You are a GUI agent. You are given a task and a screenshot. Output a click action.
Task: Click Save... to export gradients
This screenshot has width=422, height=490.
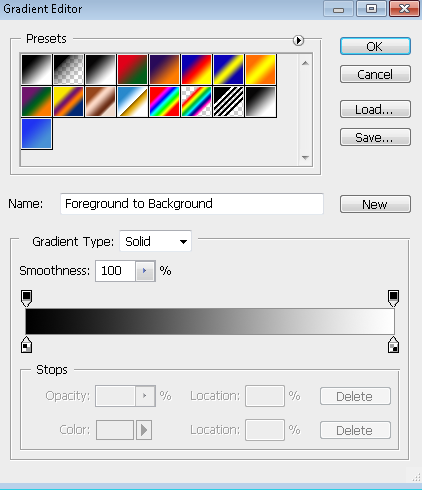point(375,137)
